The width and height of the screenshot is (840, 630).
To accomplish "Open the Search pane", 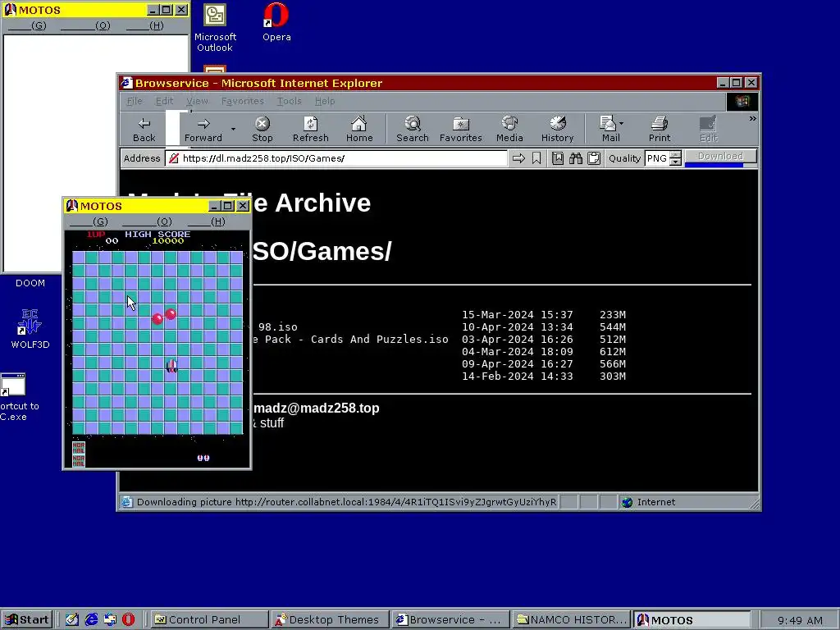I will click(x=412, y=129).
